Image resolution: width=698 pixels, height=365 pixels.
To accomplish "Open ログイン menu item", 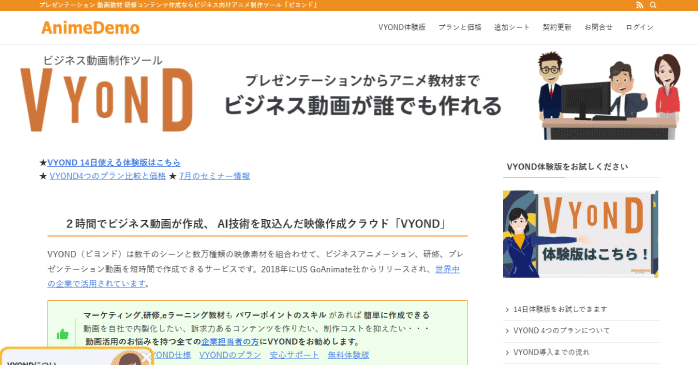I will pos(640,27).
